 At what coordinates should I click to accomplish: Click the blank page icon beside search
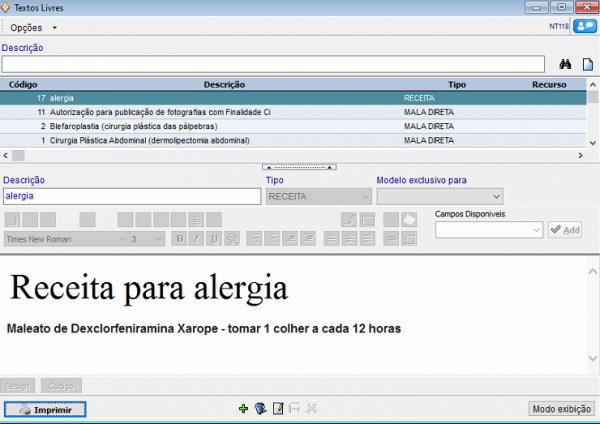click(588, 64)
